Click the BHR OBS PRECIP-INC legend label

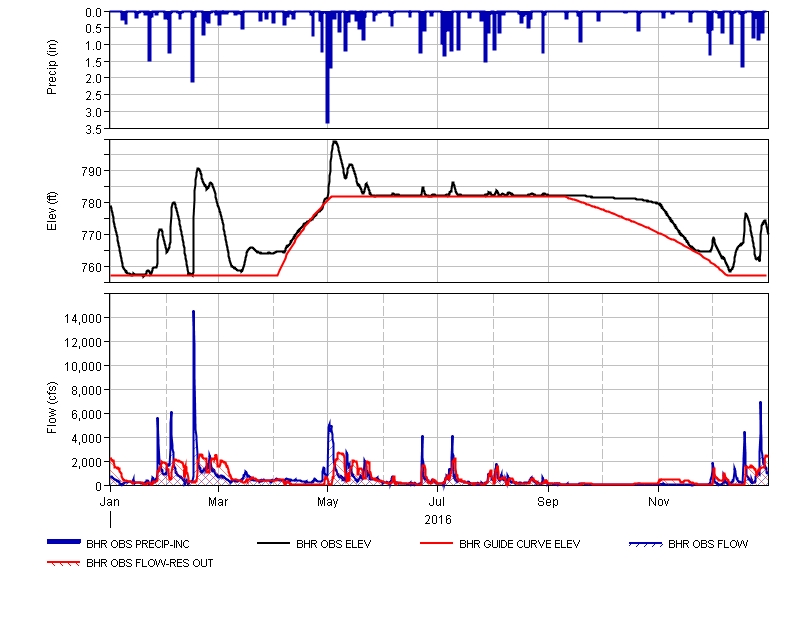[138, 544]
